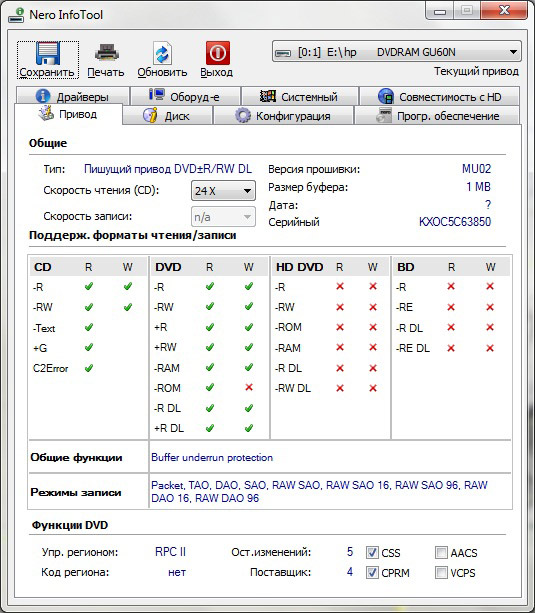This screenshot has width=535, height=613.
Task: Click the green check for CD -R write
Action: coord(127,287)
